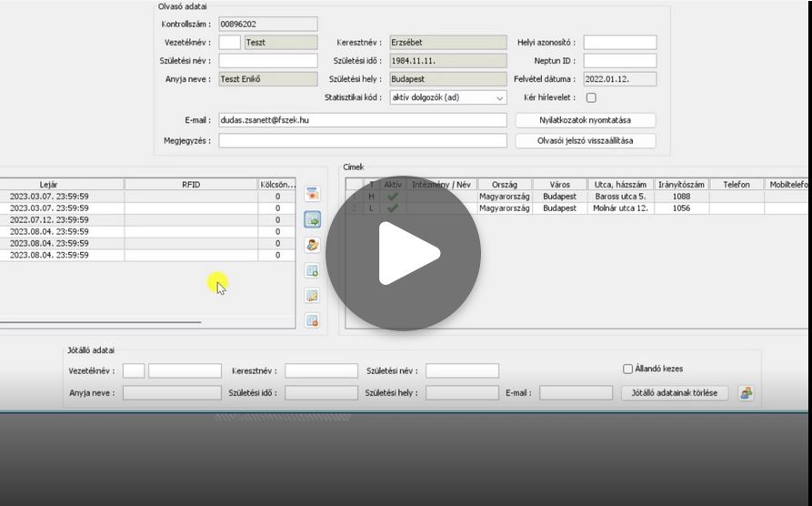Click the edit card icon with pencil
The height and width of the screenshot is (506, 812).
tap(312, 296)
